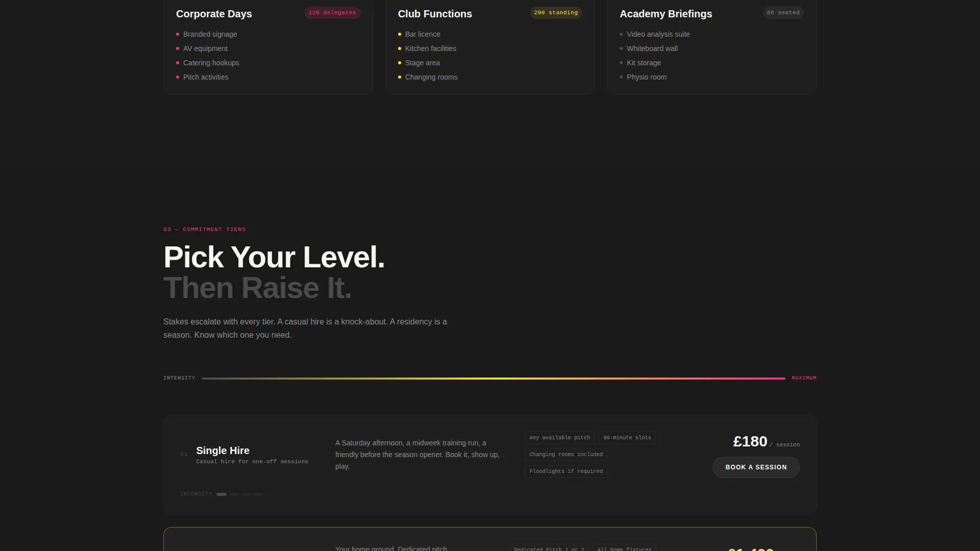The height and width of the screenshot is (551, 980).
Task: Click the MAXIMUM label
Action: point(804,378)
